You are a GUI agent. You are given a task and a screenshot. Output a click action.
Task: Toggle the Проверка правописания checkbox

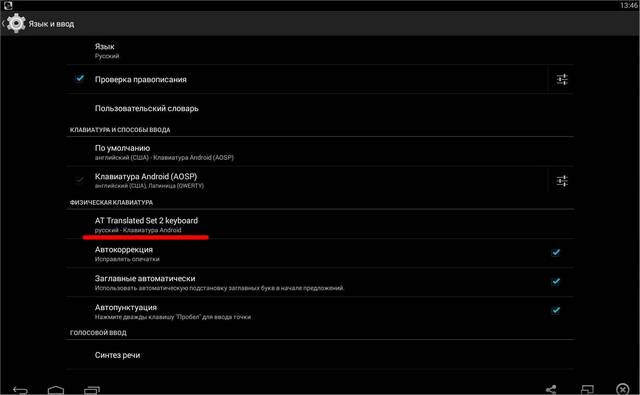tap(80, 78)
